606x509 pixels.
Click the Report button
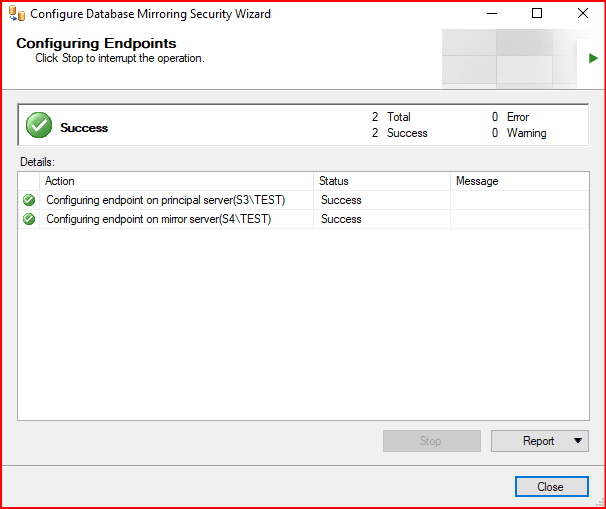click(530, 441)
